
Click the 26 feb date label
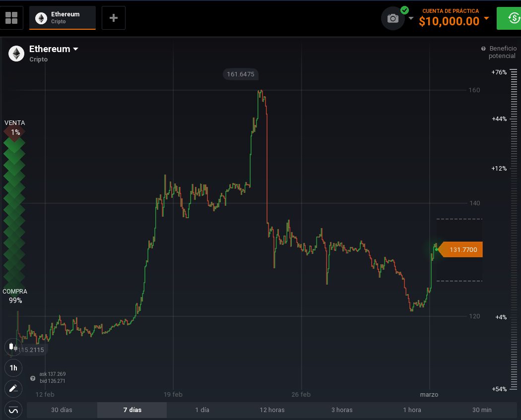click(x=301, y=394)
